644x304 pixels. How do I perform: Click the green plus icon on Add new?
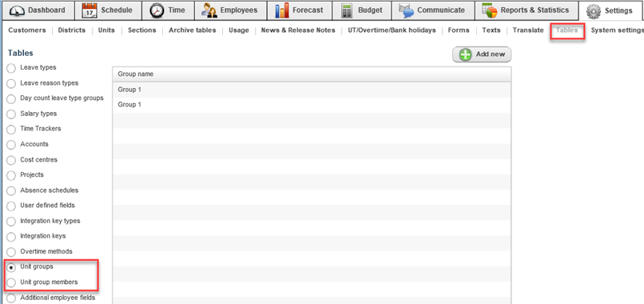(x=465, y=54)
